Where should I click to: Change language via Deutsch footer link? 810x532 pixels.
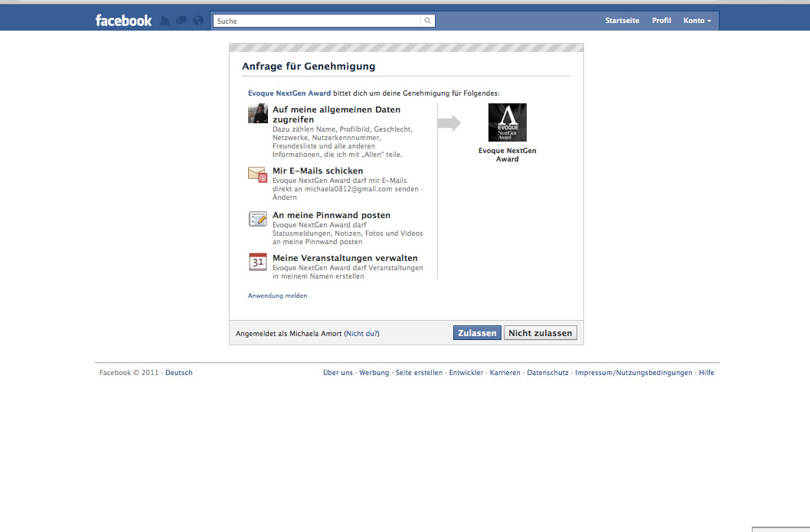(x=179, y=373)
